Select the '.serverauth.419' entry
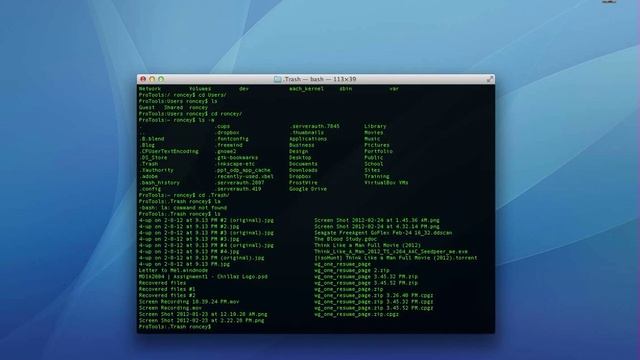This screenshot has height=360, width=640. pyautogui.click(x=238, y=189)
